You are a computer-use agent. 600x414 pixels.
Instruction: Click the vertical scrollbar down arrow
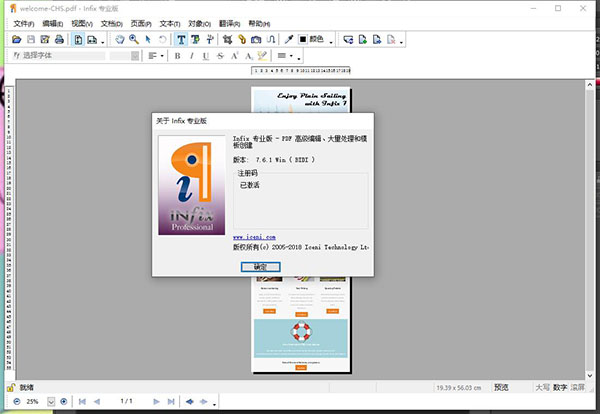point(590,375)
